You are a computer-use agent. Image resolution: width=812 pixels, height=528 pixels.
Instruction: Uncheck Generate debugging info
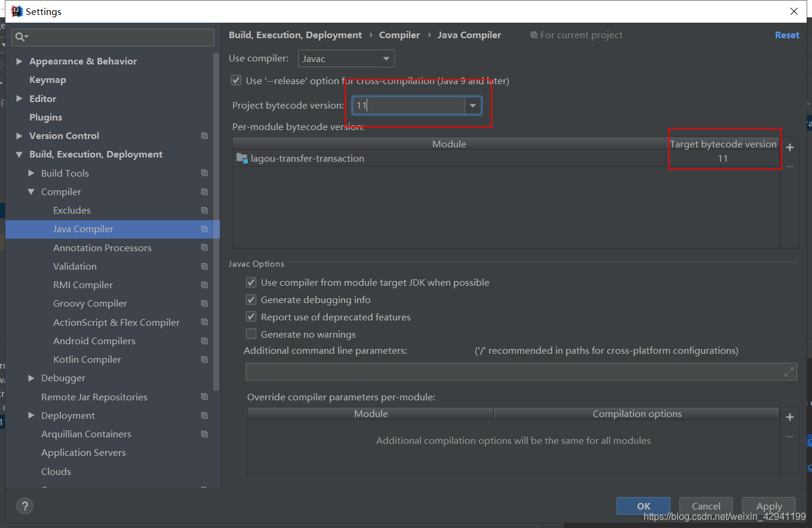click(251, 299)
